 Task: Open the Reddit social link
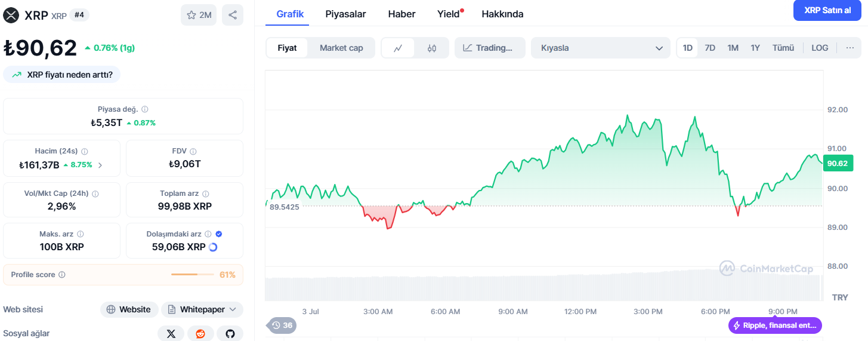200,334
